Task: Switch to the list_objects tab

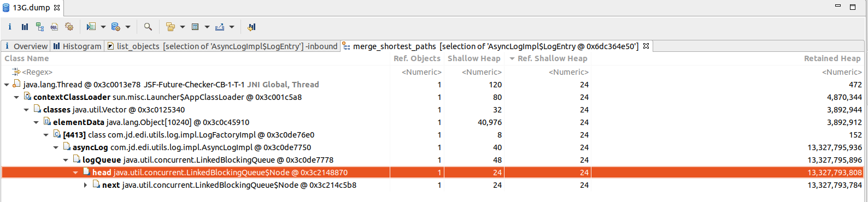Action: 222,46
